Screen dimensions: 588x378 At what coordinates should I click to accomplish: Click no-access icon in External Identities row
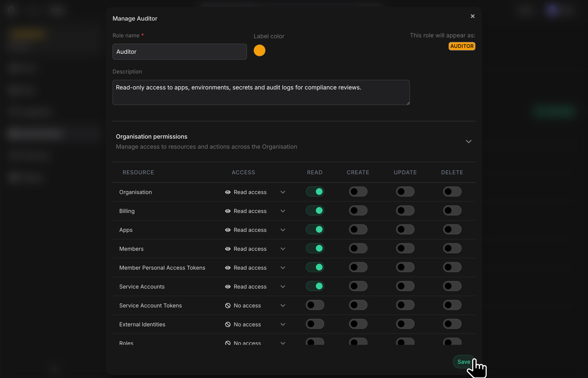(x=228, y=324)
